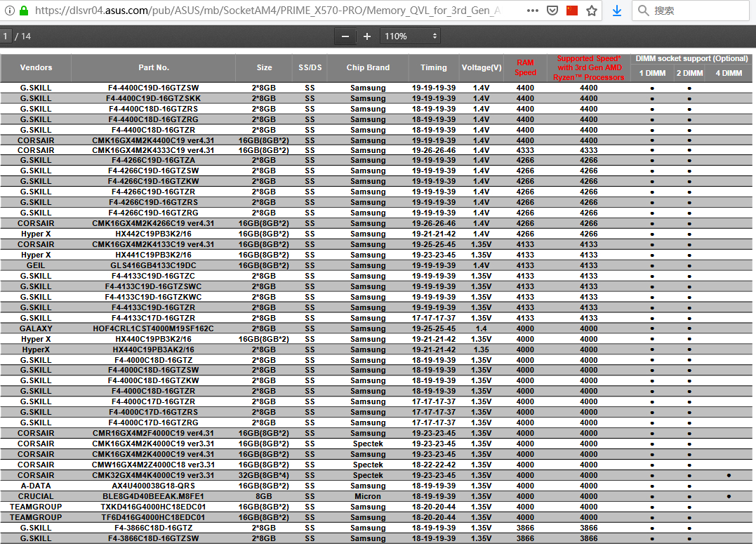The width and height of the screenshot is (756, 546).
Task: Select part number F4-3866C18D-16GTZSW
Action: pyautogui.click(x=153, y=538)
